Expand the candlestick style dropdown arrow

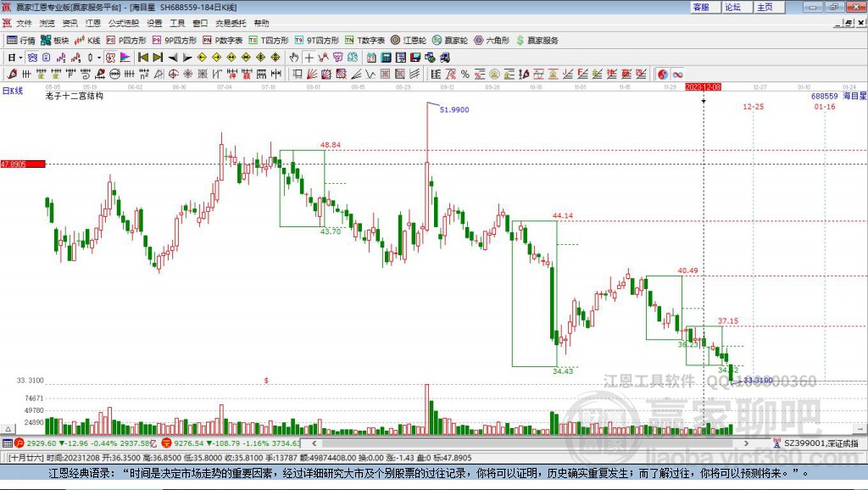click(99, 58)
